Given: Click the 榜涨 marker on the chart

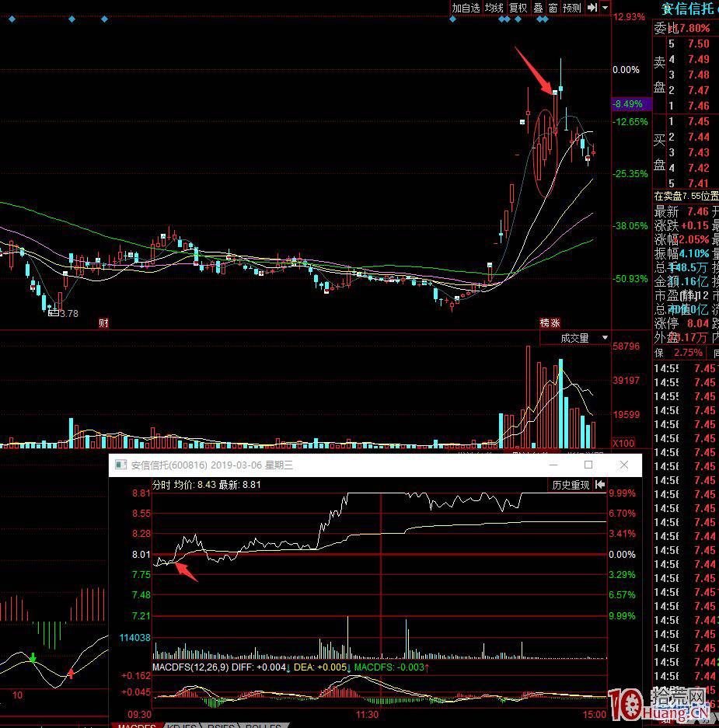Looking at the screenshot, I should 550,322.
